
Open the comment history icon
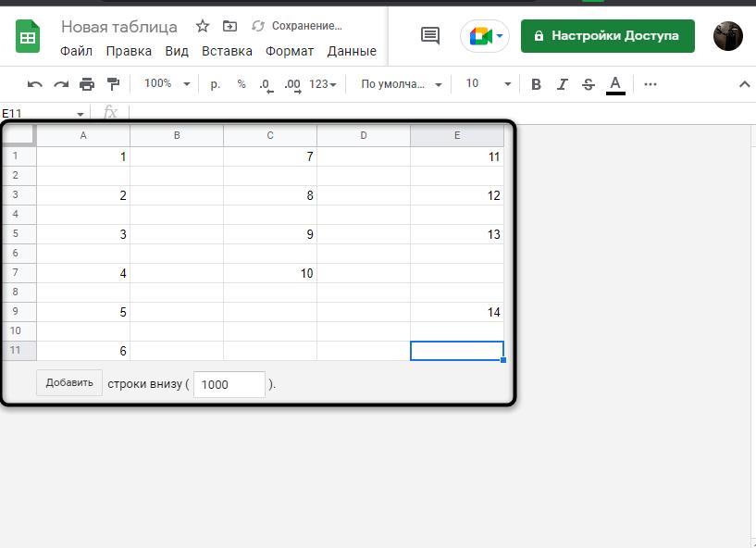[430, 36]
